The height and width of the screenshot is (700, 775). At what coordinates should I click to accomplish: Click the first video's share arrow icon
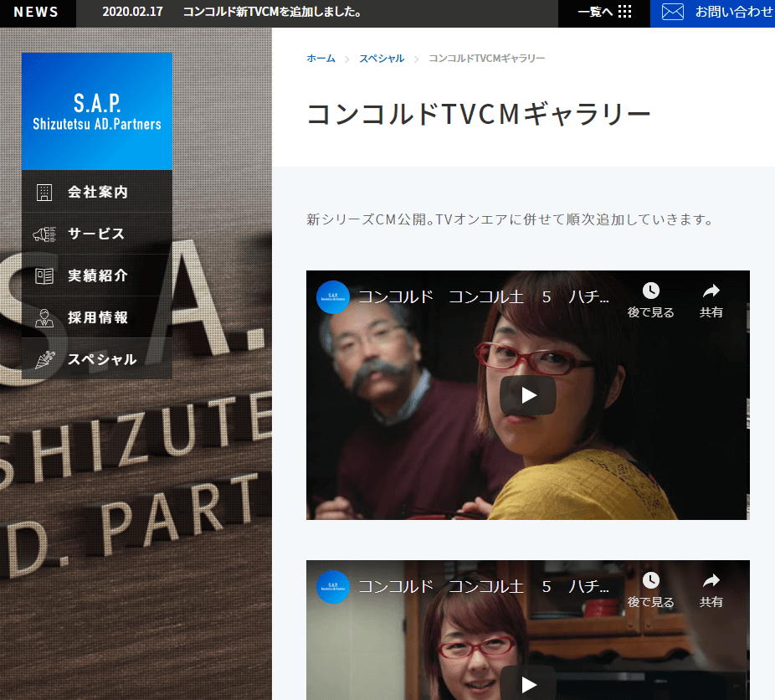click(711, 291)
